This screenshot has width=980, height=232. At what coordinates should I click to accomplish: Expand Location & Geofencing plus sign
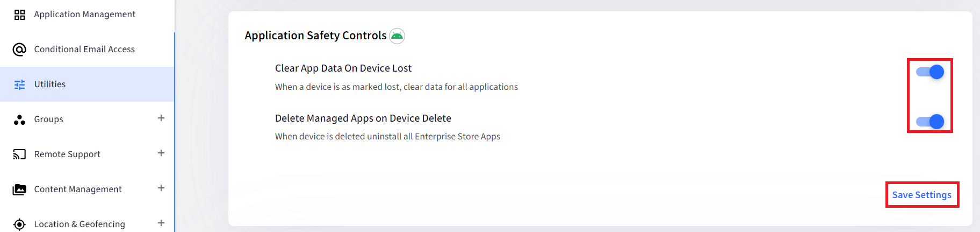coord(161,223)
